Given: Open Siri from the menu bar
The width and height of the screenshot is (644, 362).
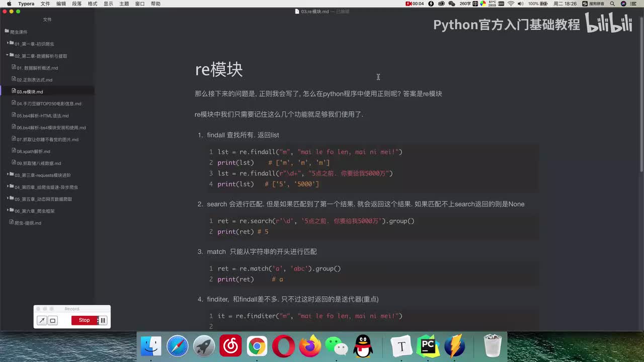Looking at the screenshot, I should point(624,4).
